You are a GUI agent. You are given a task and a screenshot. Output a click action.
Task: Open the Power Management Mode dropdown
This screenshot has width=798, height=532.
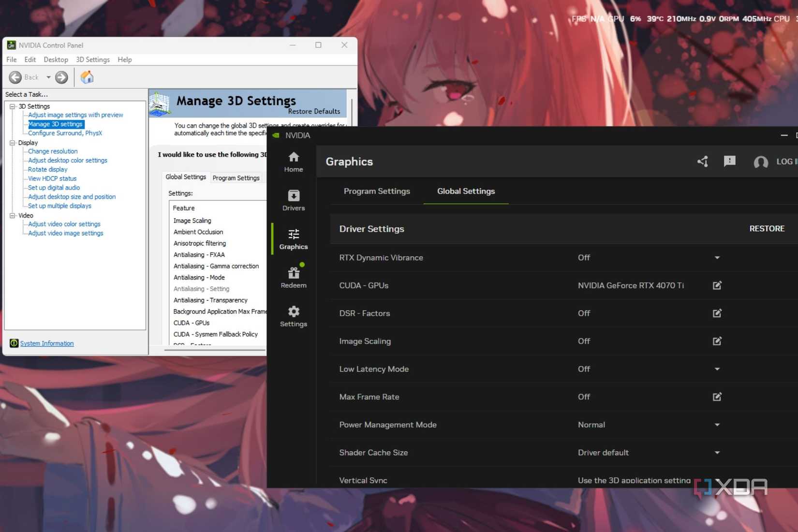click(x=717, y=424)
